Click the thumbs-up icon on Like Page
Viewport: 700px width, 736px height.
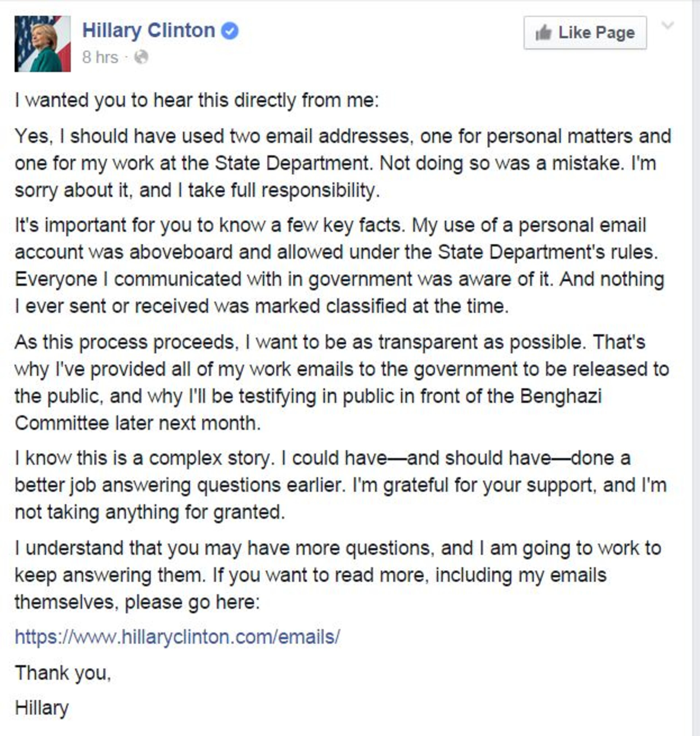click(x=543, y=33)
